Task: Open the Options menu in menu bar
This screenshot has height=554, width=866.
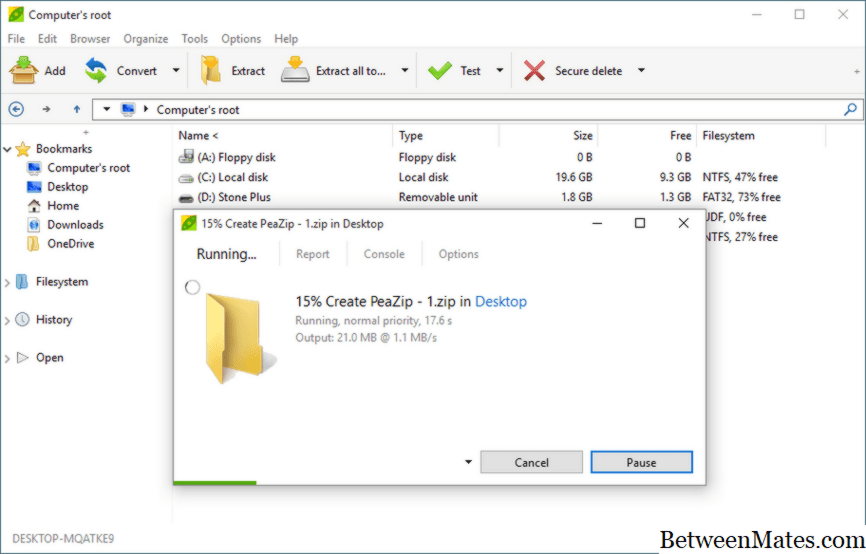Action: (241, 39)
